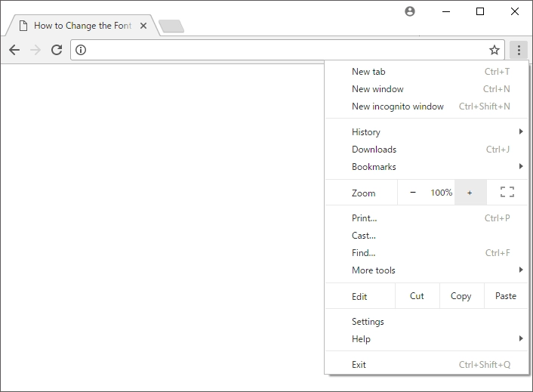Enter fullscreen mode from Zoom row
The width and height of the screenshot is (533, 392).
point(507,192)
